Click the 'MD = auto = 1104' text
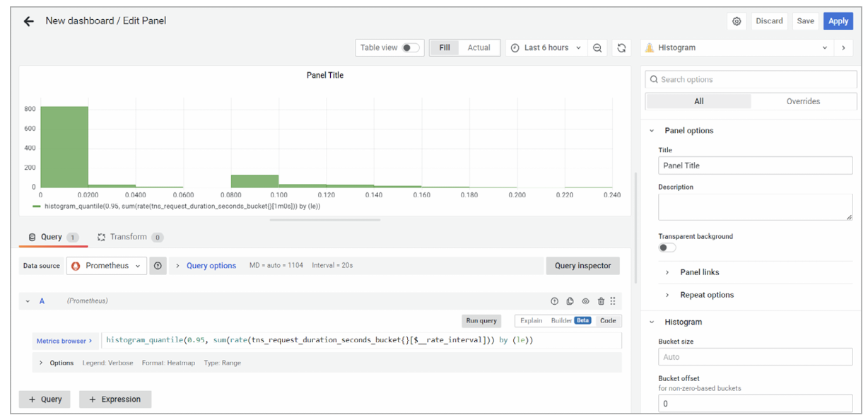The height and width of the screenshot is (420, 868). (276, 266)
